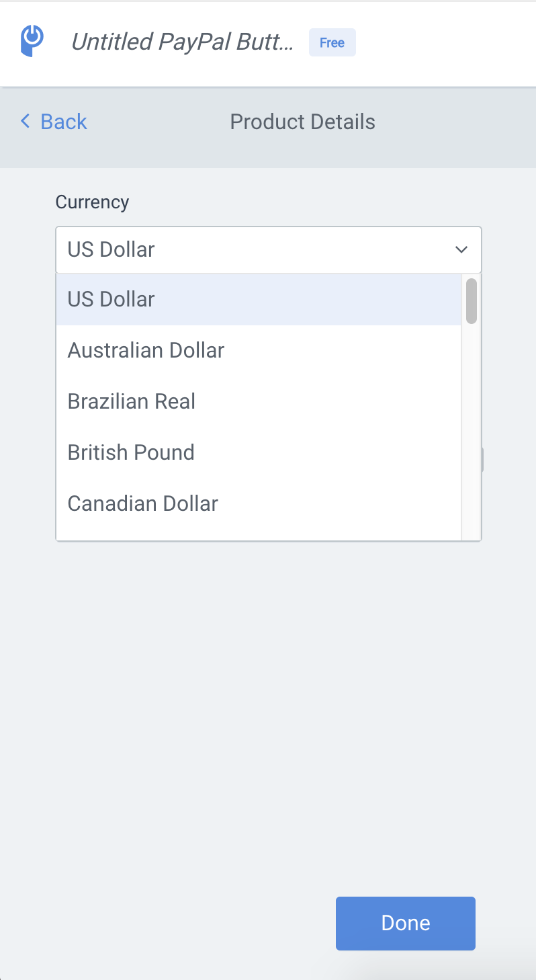Screen dimensions: 536x980
Task: Click the blue PayPal Button app logo
Action: coord(32,40)
